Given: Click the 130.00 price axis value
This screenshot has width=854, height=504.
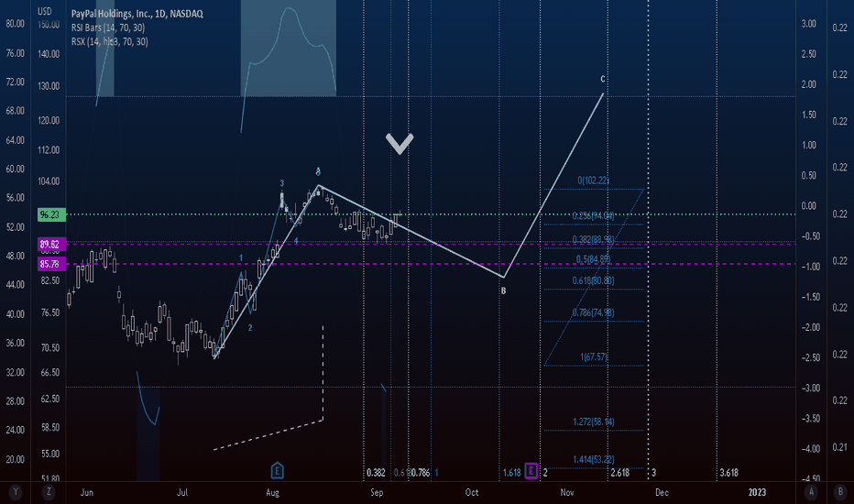Looking at the screenshot, I should point(49,86).
